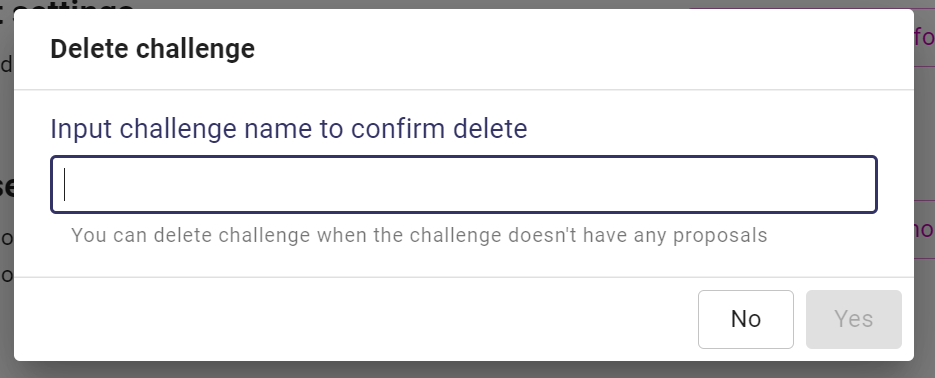Click the partially hidden 'settings' heading behind the dialog
The height and width of the screenshot is (378, 935).
(x=72, y=4)
